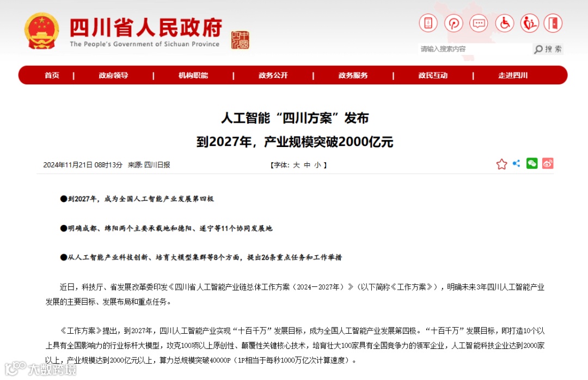Go to 首页 in navigation bar
Viewport: 588px width, 380px height.
(52, 75)
